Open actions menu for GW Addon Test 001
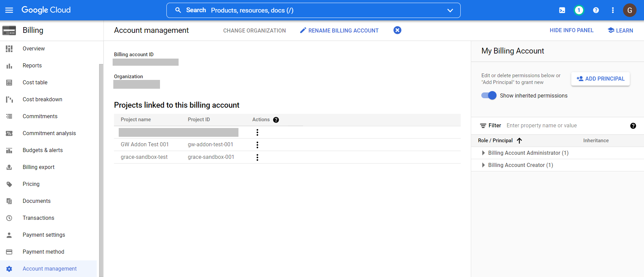This screenshot has height=277, width=644. click(x=257, y=145)
